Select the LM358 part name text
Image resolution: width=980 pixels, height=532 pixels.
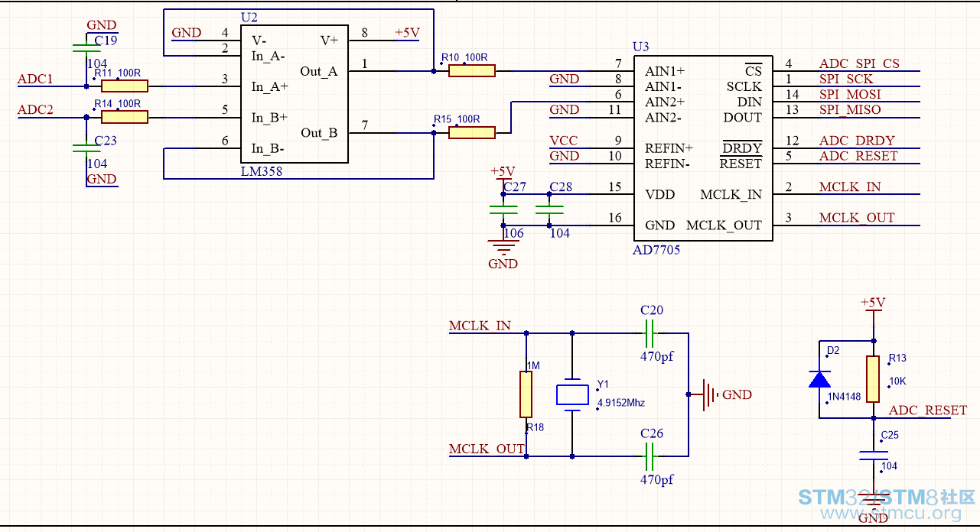pos(262,172)
